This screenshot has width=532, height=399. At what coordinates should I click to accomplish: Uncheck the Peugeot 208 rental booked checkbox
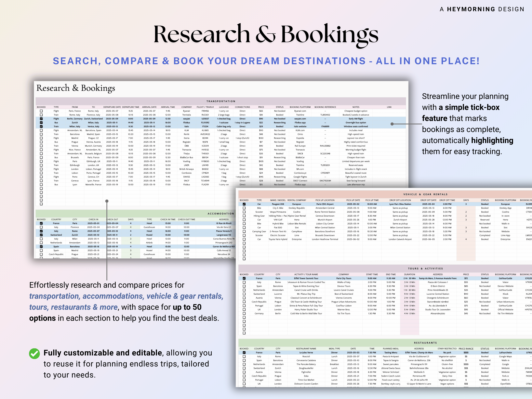point(244,204)
